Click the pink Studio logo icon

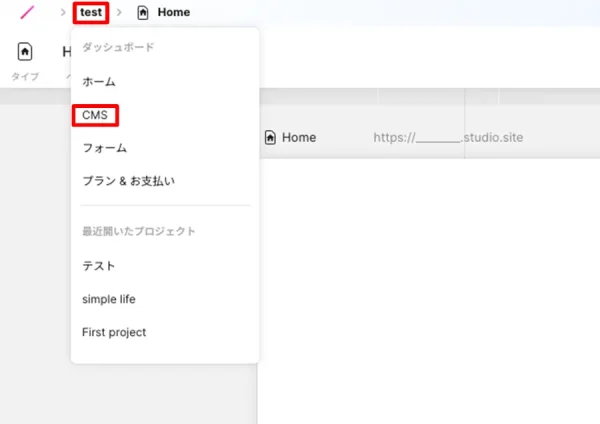click(x=27, y=12)
